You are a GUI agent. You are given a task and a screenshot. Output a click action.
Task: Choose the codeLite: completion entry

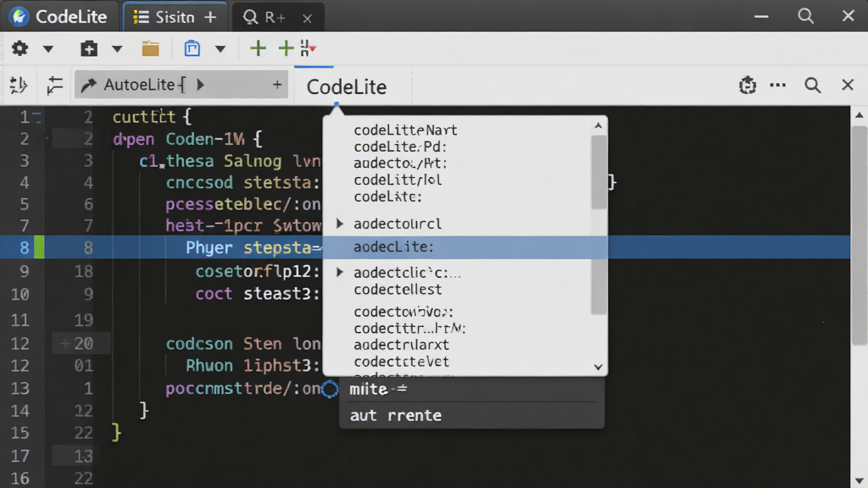pos(387,197)
